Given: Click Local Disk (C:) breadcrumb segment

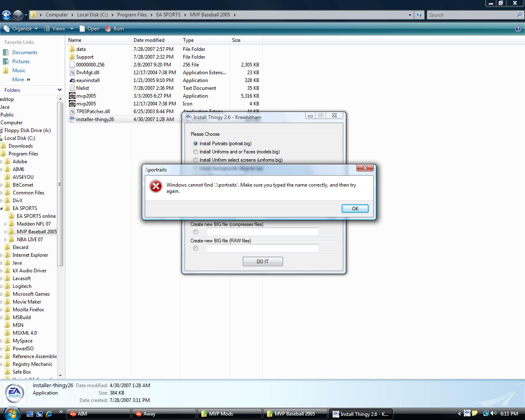Looking at the screenshot, I should click(92, 15).
